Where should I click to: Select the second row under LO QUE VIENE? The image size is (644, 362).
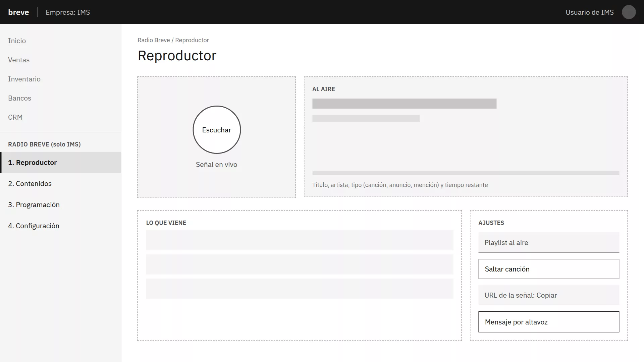pyautogui.click(x=300, y=264)
